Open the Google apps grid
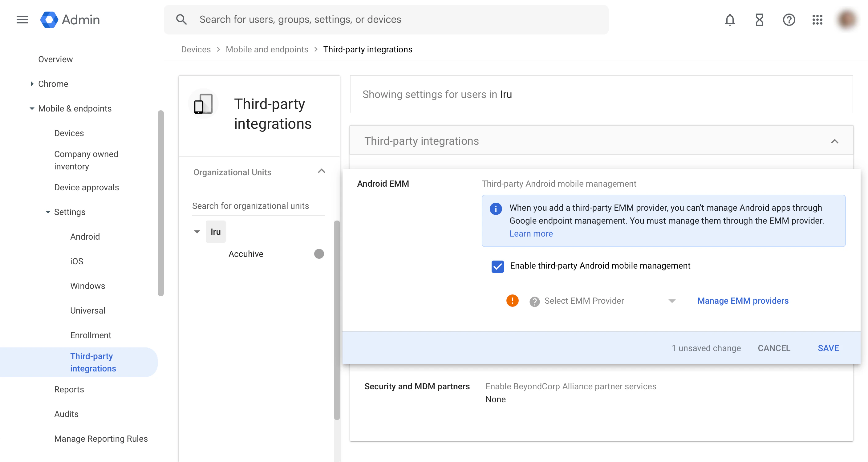The image size is (868, 462). pos(817,19)
